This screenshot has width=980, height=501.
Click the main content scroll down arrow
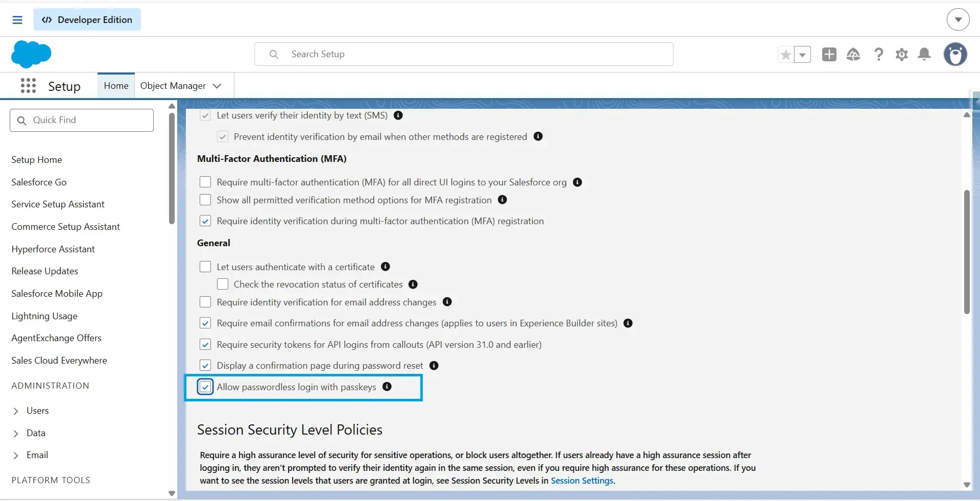click(x=967, y=485)
